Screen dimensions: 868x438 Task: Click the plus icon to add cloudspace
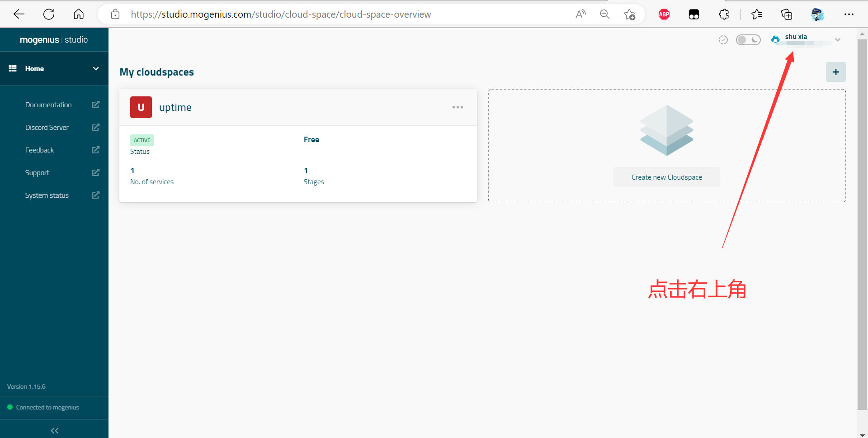point(835,72)
